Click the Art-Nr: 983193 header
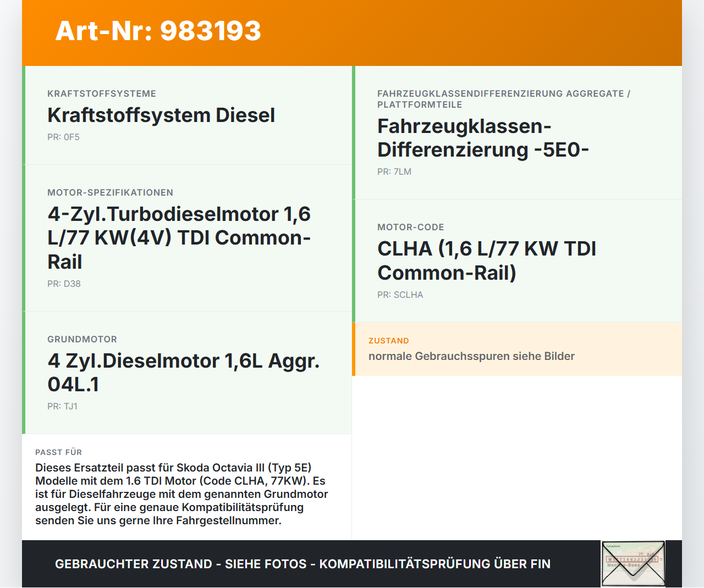 [158, 31]
